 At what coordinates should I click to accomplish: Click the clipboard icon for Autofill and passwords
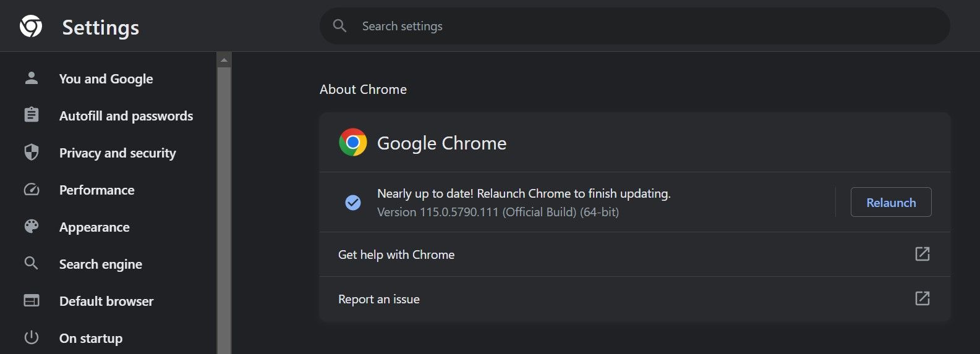tap(31, 116)
